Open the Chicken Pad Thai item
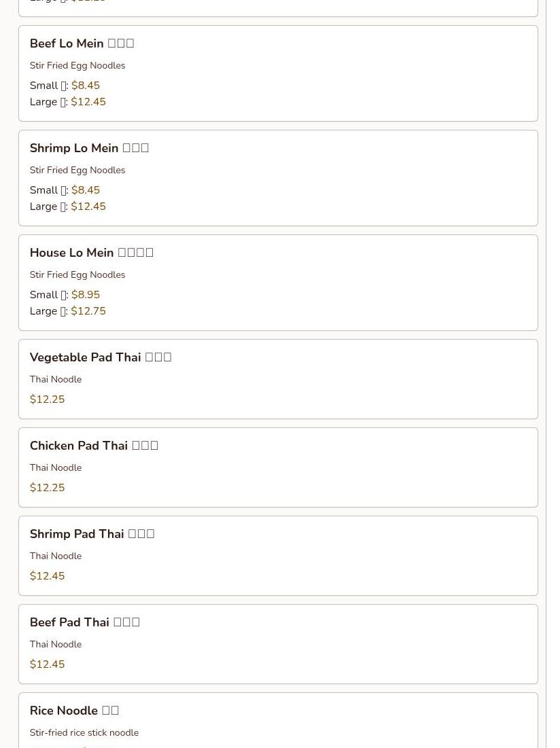The image size is (560, 748). coord(278,467)
